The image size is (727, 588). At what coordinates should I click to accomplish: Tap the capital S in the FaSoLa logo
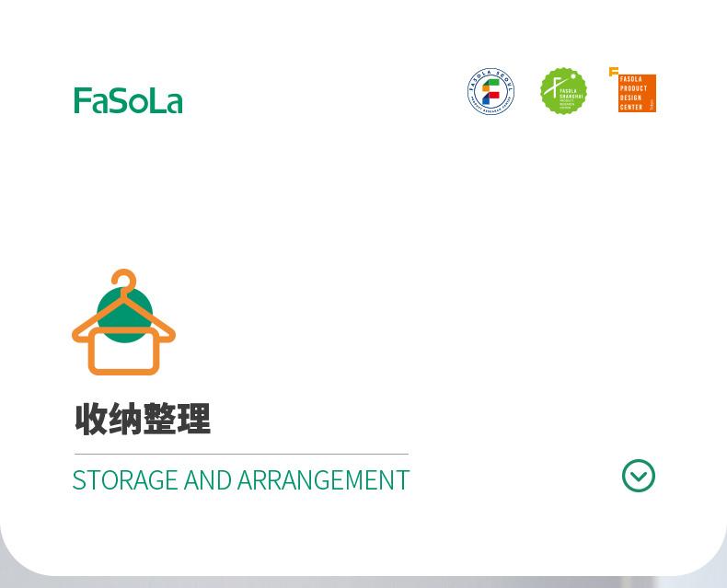click(116, 100)
